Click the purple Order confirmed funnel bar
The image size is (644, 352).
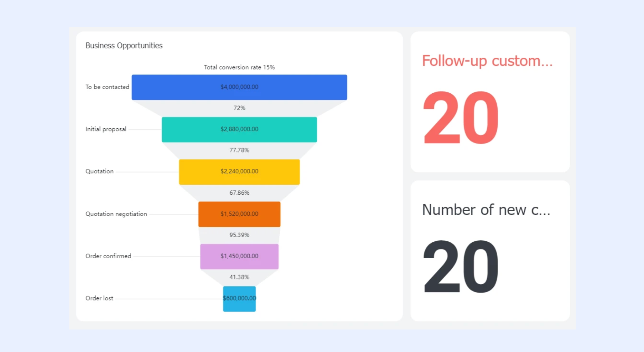pos(239,257)
